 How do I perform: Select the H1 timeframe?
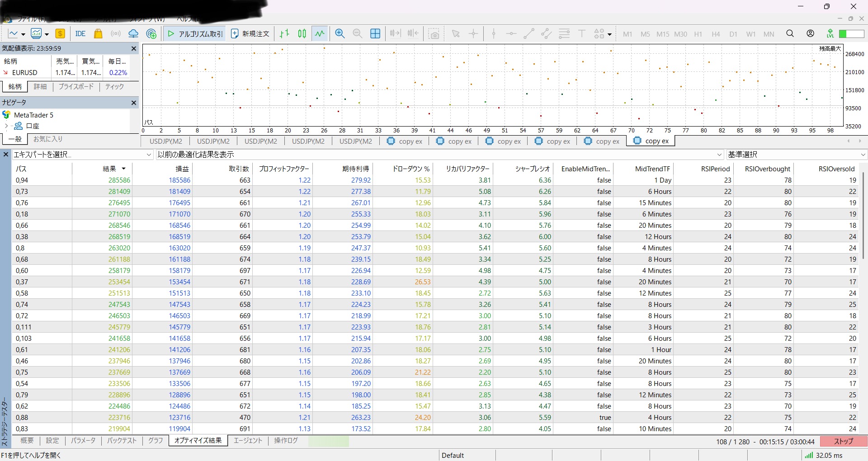(698, 34)
